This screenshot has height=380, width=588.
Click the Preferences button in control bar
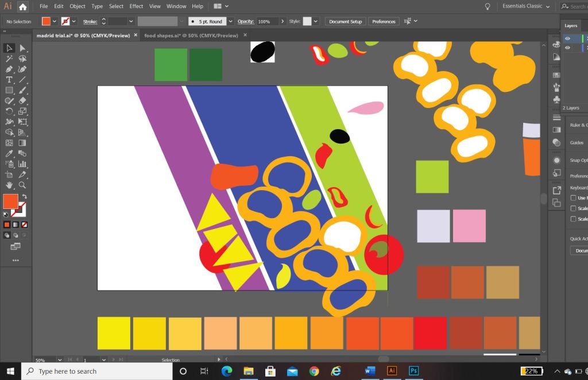point(384,21)
